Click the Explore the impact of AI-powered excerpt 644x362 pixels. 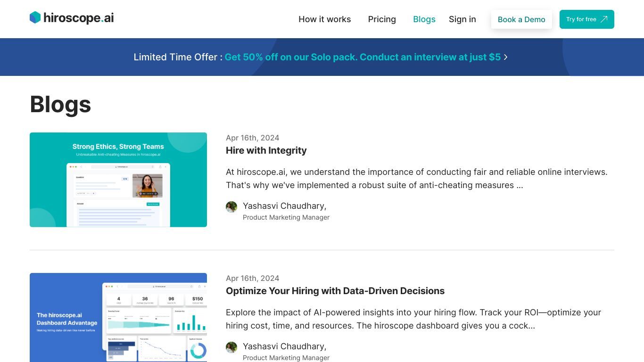(413, 319)
